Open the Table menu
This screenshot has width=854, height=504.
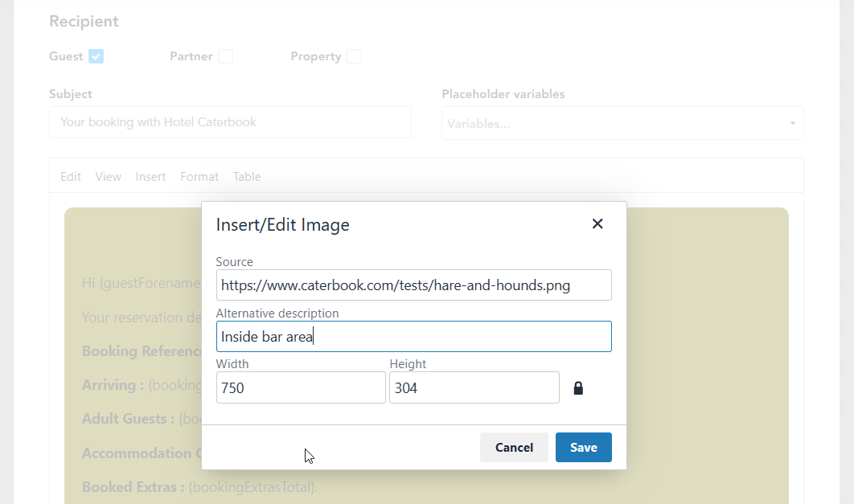coord(247,177)
